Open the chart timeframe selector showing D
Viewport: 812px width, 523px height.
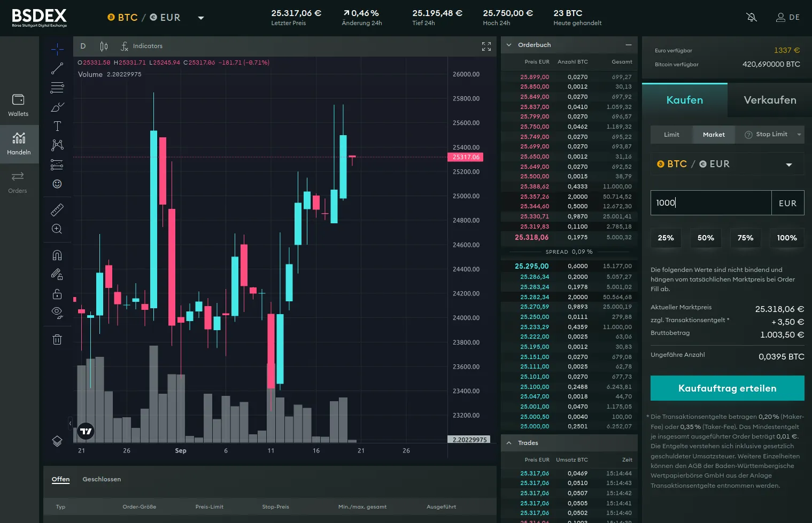[x=83, y=46]
